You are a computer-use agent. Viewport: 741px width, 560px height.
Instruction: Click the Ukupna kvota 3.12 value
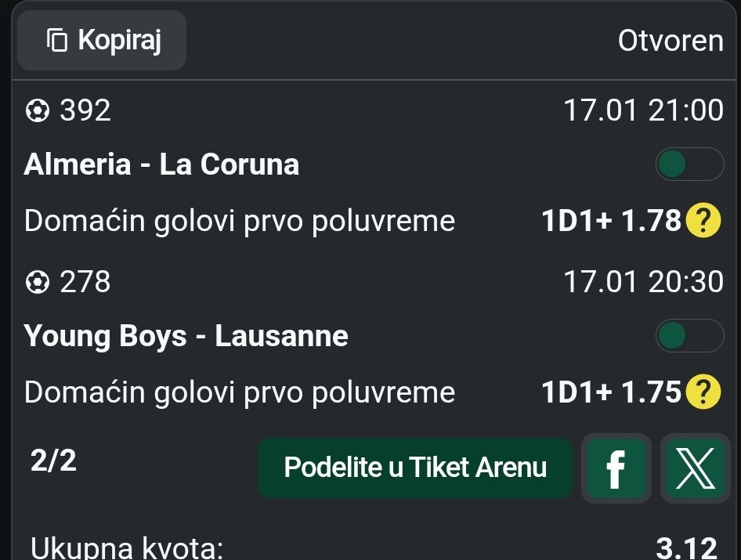click(x=686, y=548)
